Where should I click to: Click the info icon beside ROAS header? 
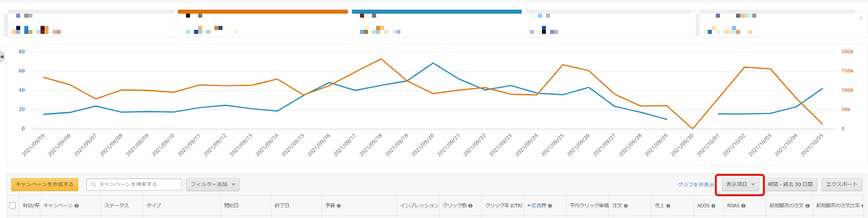coord(743,206)
